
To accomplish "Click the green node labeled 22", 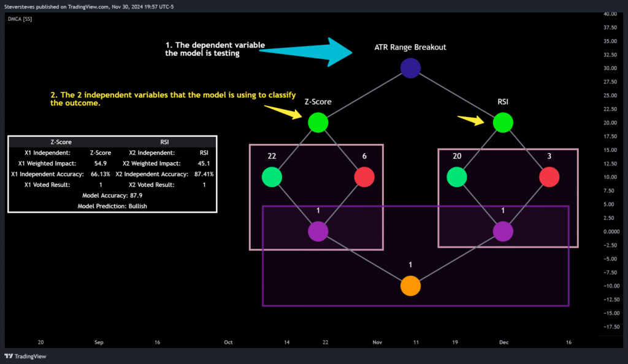I will coord(272,176).
